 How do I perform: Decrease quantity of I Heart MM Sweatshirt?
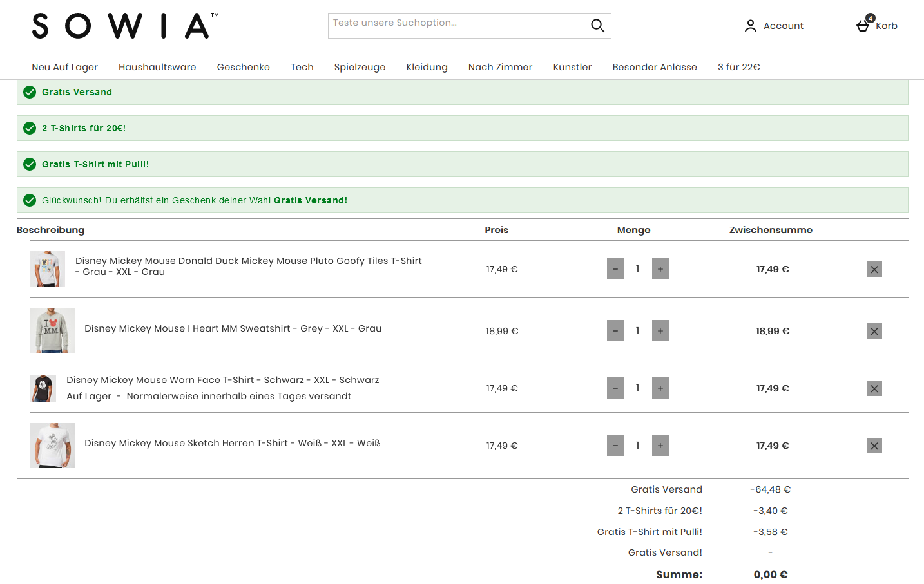click(615, 331)
